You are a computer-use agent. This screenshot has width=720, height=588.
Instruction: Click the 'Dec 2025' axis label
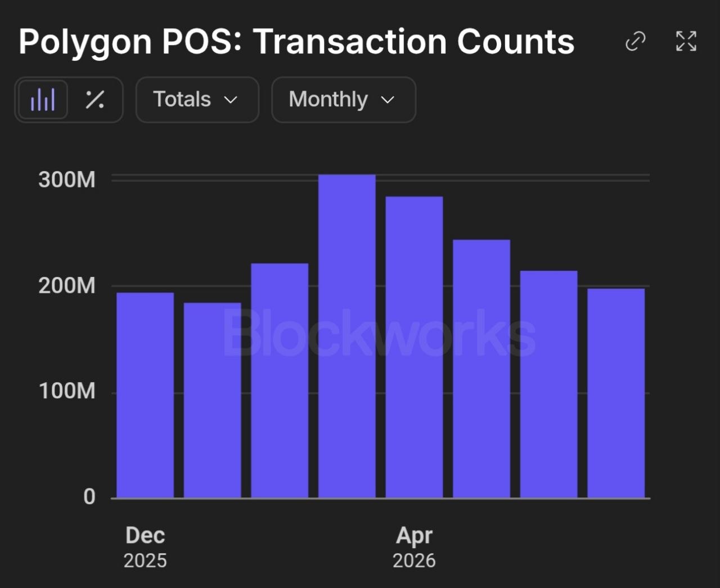click(x=145, y=547)
